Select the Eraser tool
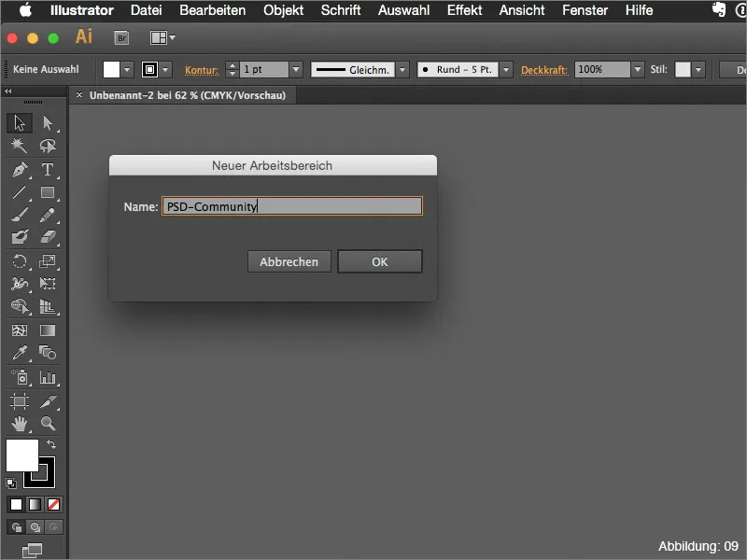747x560 pixels. click(x=48, y=237)
